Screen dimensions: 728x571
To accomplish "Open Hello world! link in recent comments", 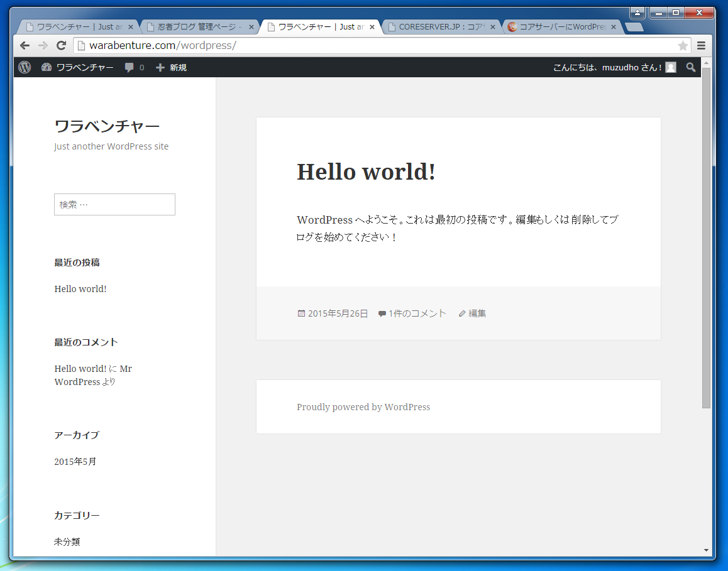I will coord(80,369).
